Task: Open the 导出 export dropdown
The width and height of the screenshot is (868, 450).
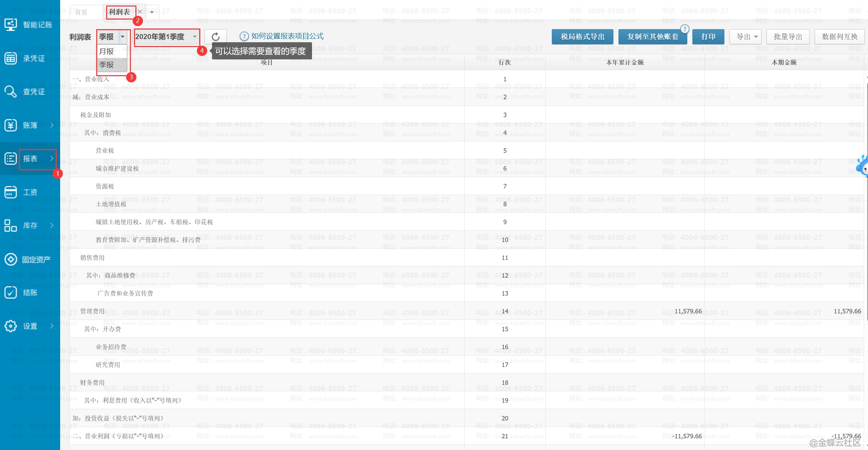Action: click(746, 37)
